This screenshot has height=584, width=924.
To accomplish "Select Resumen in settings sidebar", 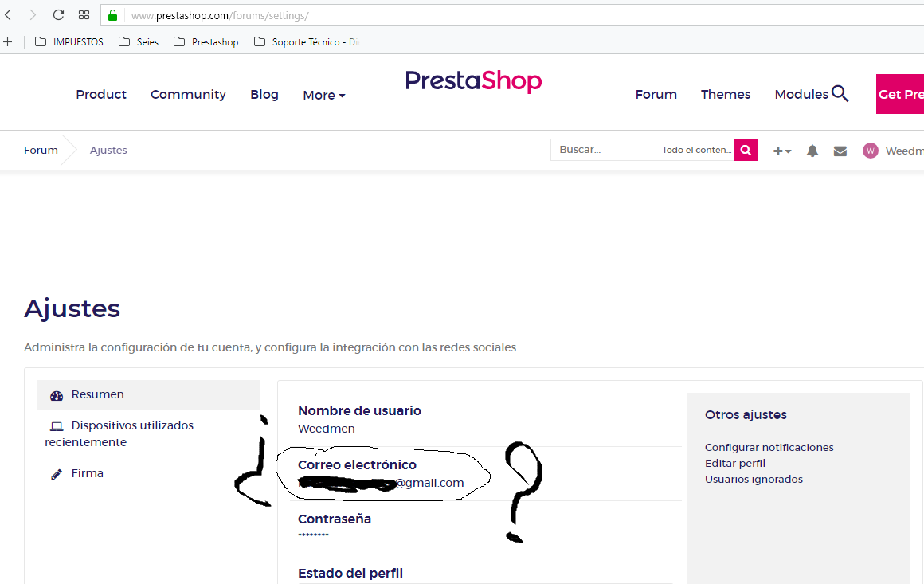I will coord(148,394).
